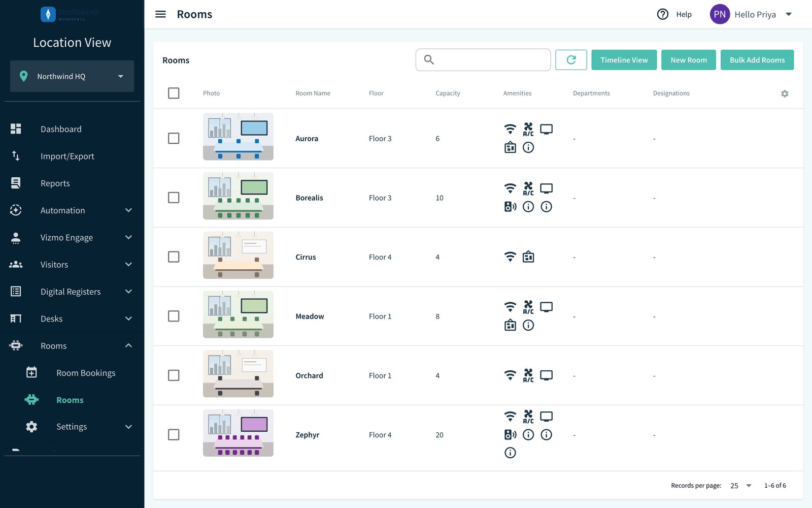Viewport: 812px width, 508px height.
Task: Check the Meadow room checkbox
Action: pyautogui.click(x=174, y=316)
